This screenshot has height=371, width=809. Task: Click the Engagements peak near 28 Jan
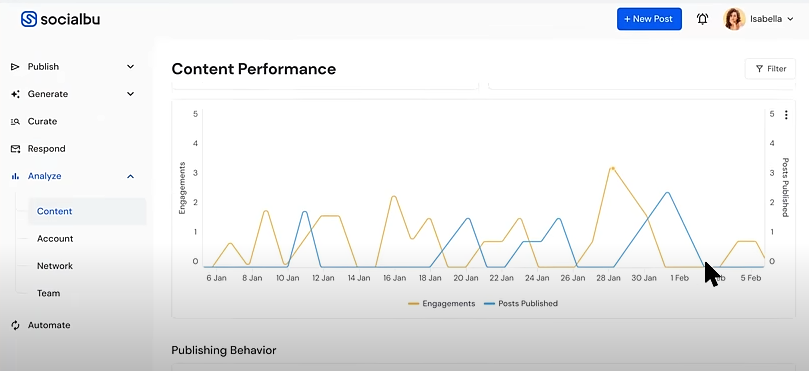[x=612, y=168]
